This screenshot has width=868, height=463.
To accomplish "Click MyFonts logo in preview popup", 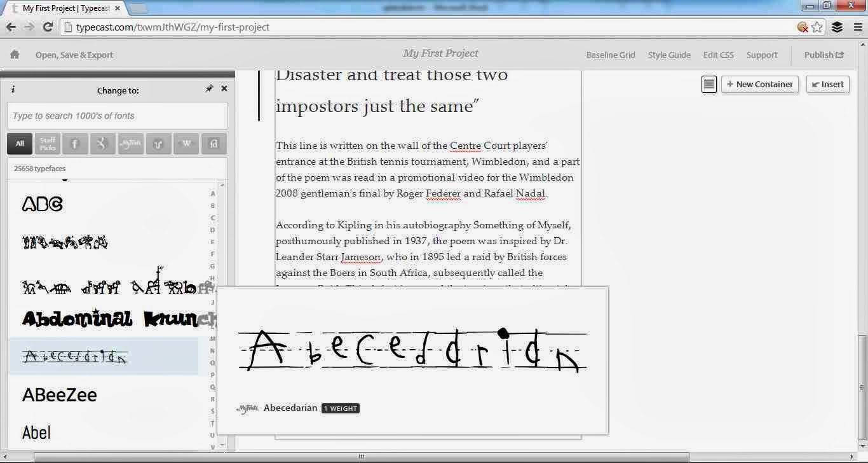I will [247, 408].
